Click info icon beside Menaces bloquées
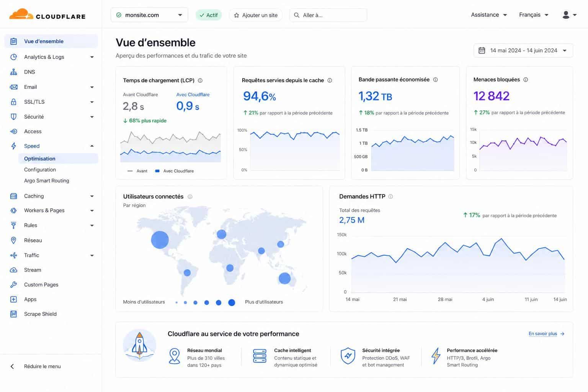Image resolution: width=588 pixels, height=392 pixels. tap(526, 80)
